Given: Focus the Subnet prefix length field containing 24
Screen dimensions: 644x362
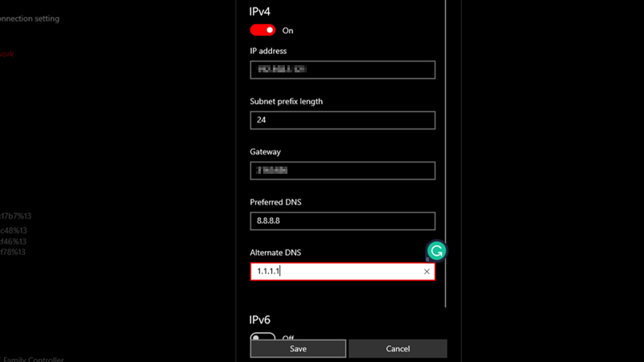Looking at the screenshot, I should [x=342, y=120].
